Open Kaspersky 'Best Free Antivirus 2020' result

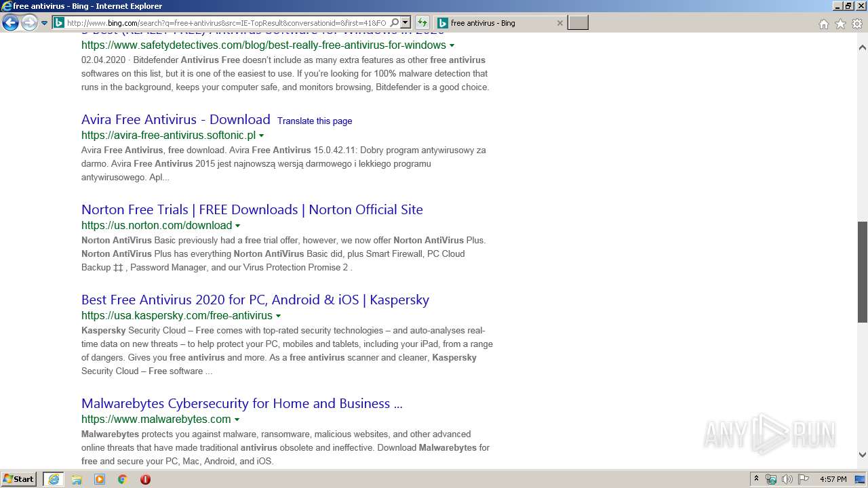[x=255, y=300]
